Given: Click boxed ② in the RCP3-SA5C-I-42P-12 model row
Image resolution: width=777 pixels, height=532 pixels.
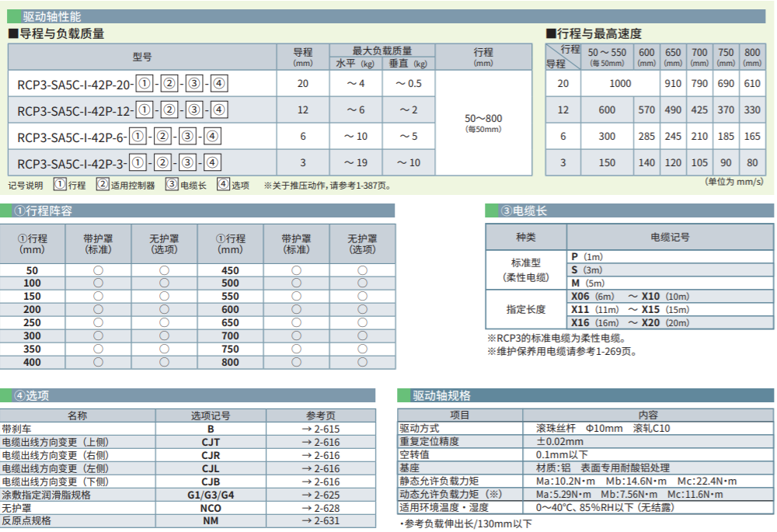Looking at the screenshot, I should click(x=169, y=110).
